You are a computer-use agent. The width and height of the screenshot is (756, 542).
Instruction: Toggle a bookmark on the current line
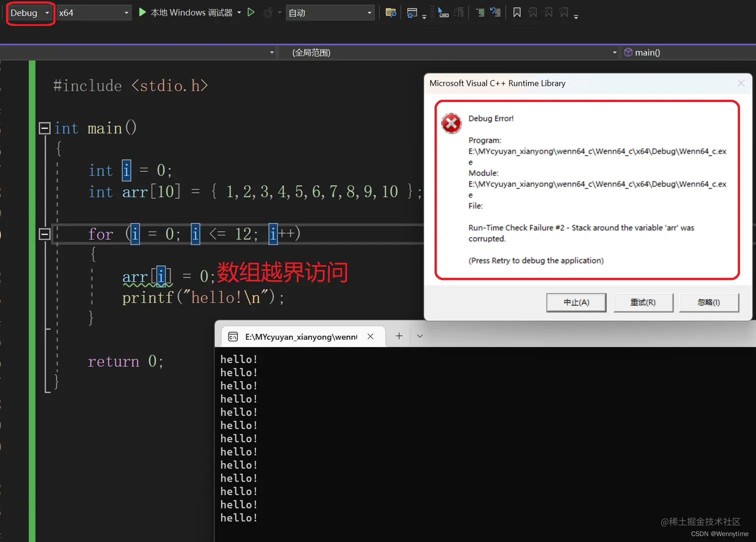(x=517, y=12)
